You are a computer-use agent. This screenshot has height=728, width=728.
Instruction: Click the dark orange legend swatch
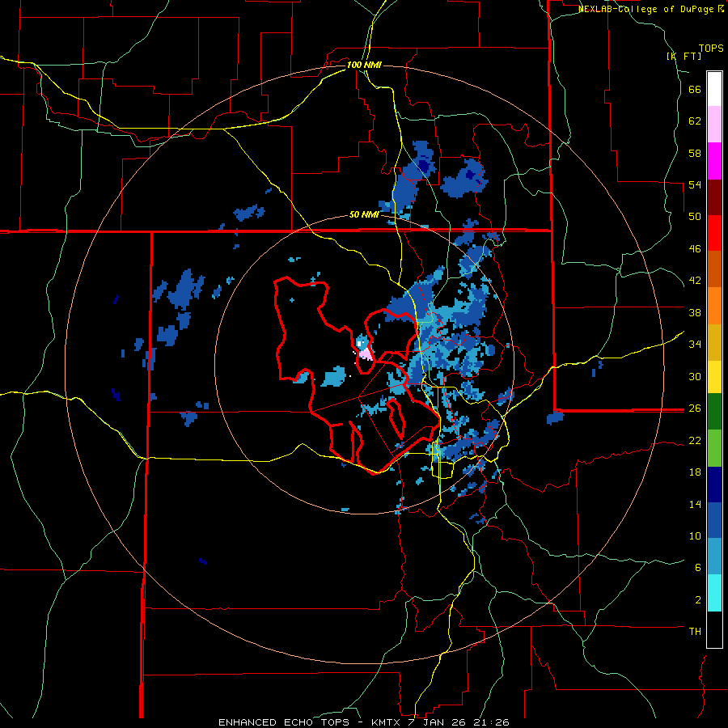pyautogui.click(x=714, y=269)
